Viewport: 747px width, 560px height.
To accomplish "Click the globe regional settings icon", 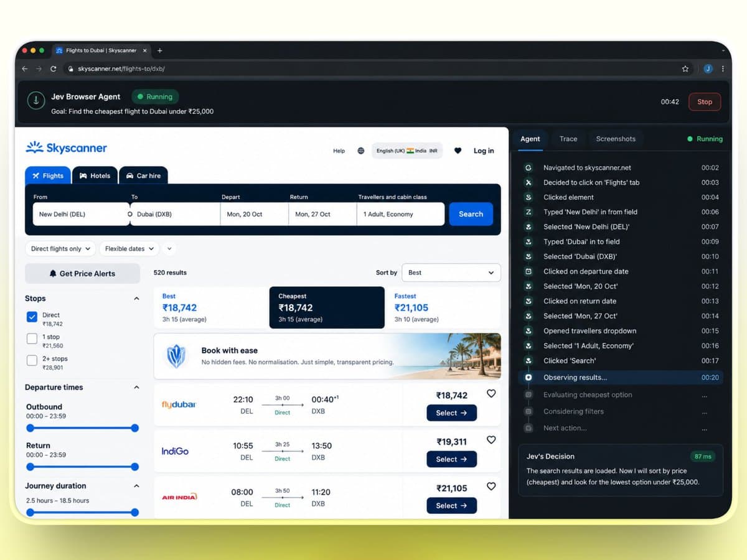I will pos(361,151).
